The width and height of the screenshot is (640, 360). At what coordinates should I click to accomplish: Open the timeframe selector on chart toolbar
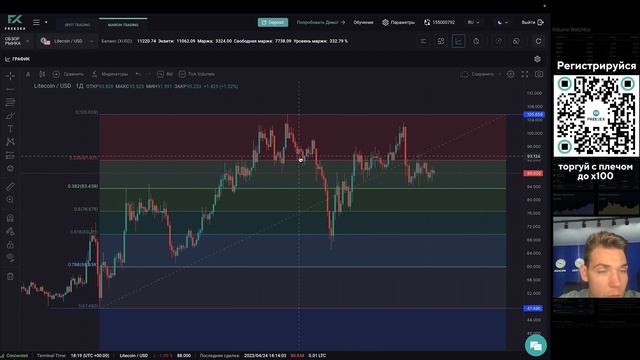point(28,74)
